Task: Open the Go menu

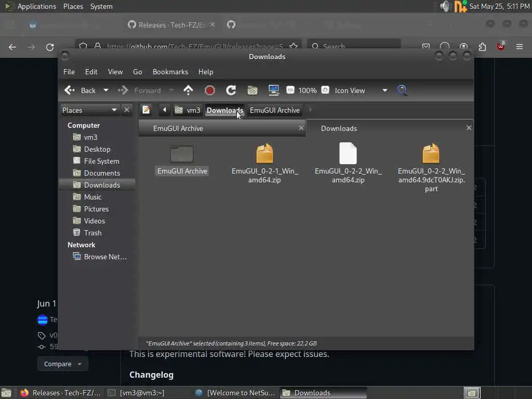Action: click(137, 72)
